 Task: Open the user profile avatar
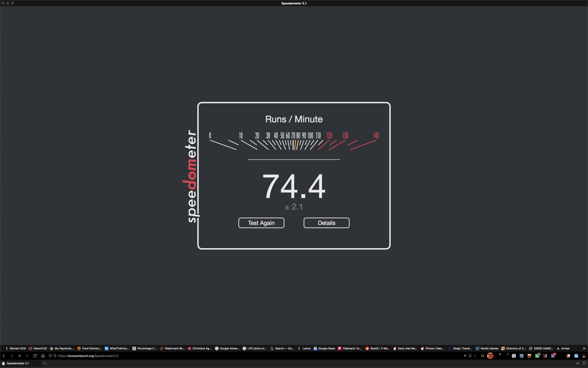pyautogui.click(x=490, y=356)
